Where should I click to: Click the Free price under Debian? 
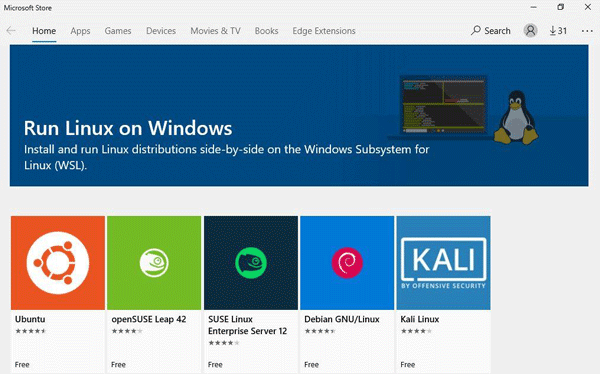(311, 364)
